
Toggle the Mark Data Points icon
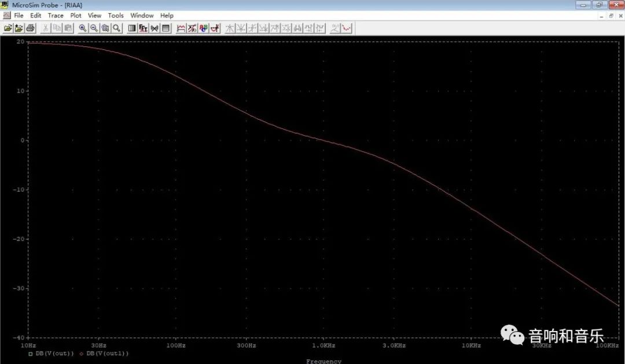pyautogui.click(x=347, y=28)
